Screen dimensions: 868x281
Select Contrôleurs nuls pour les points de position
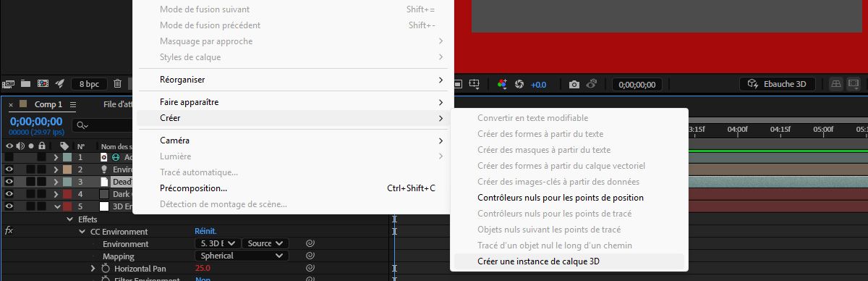tap(569, 197)
